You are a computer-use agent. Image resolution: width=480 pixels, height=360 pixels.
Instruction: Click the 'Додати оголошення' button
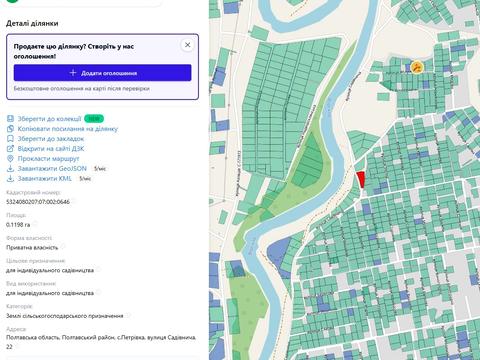(x=103, y=73)
